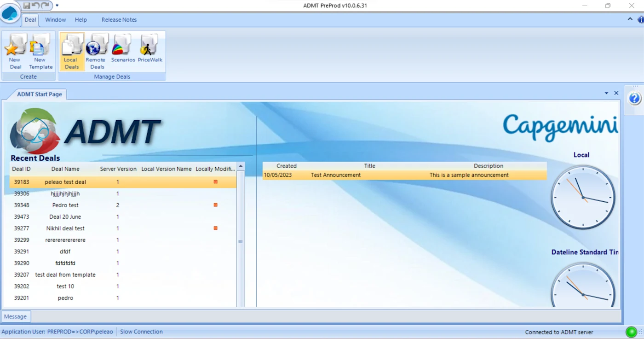Open the Help ribbon tab

[x=81, y=20]
